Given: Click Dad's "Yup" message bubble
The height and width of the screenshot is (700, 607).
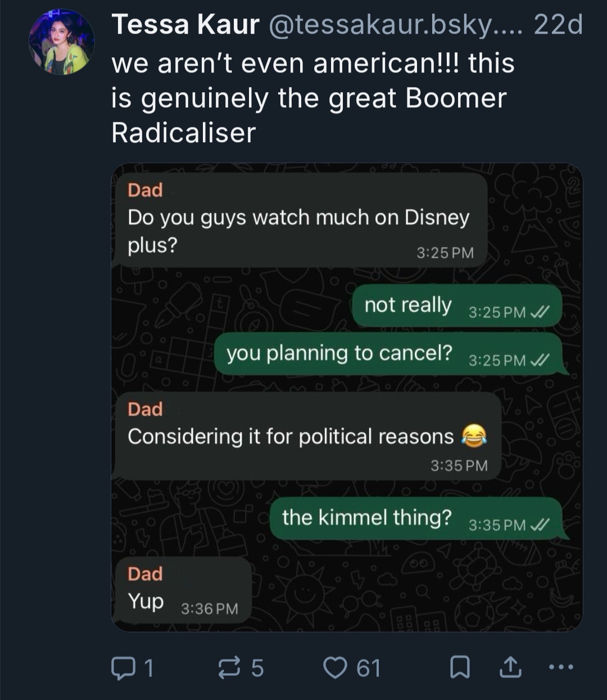Looking at the screenshot, I should [182, 590].
